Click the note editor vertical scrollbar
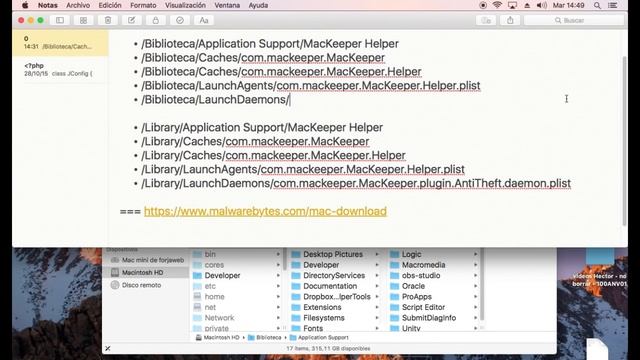The width and height of the screenshot is (640, 360). (x=624, y=141)
